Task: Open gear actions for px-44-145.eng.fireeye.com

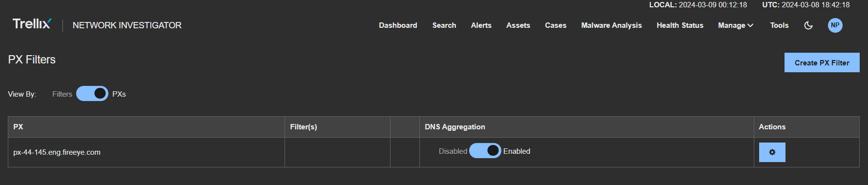Action: pyautogui.click(x=772, y=152)
